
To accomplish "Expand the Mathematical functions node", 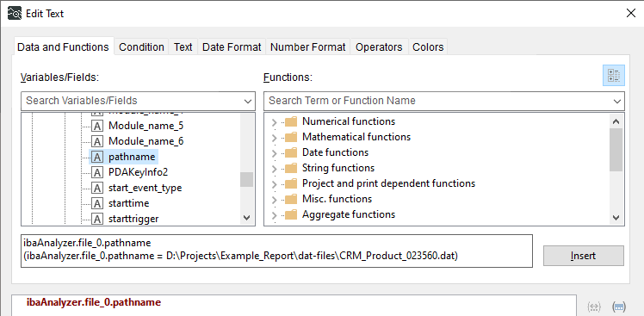I will click(275, 137).
